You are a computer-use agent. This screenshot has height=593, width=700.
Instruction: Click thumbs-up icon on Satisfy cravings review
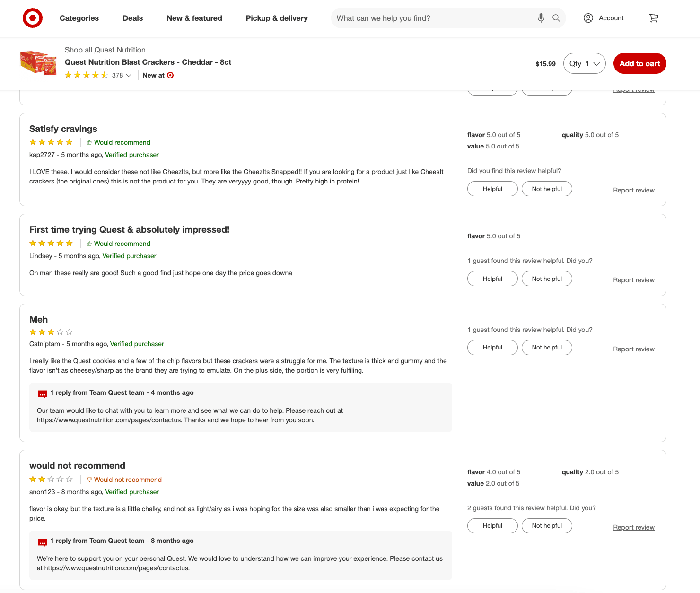pyautogui.click(x=89, y=142)
